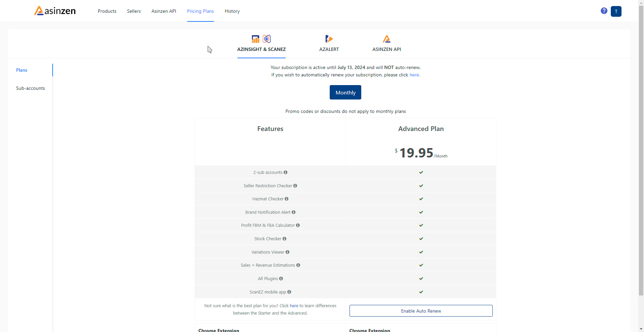Click the Asinzen logo
644x332 pixels.
coord(55,11)
